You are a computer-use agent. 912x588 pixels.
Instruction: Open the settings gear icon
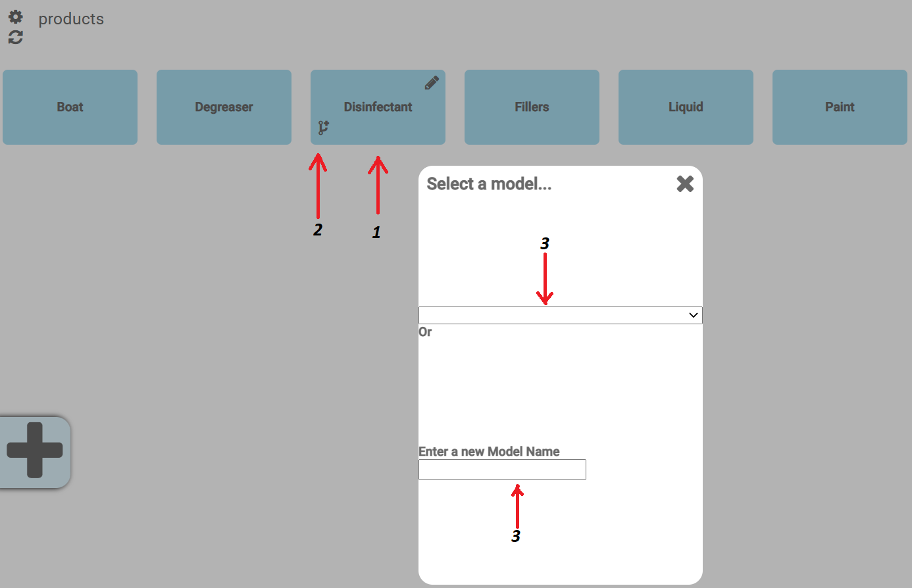click(x=16, y=17)
